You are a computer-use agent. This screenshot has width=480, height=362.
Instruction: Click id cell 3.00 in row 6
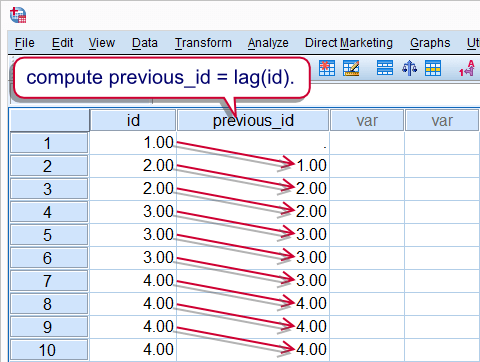[133, 258]
